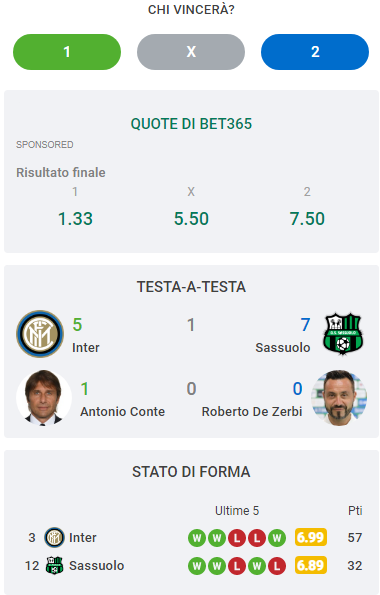The image size is (380, 595).
Task: Click the small Sassuolo logo in form table
Action: (x=54, y=565)
